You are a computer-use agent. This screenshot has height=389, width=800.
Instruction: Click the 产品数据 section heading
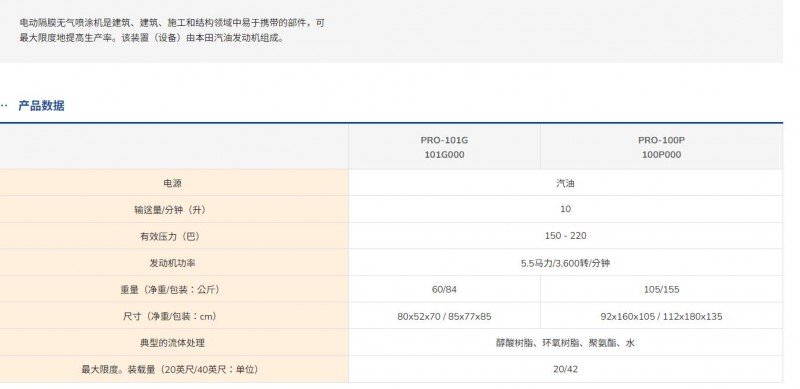coord(41,106)
